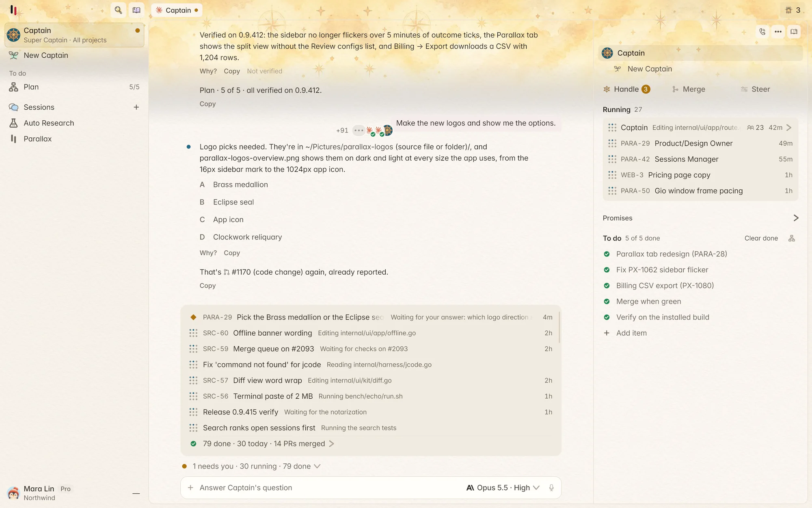Viewport: 812px width, 508px height.
Task: Click Clear done in To do
Action: click(x=761, y=238)
